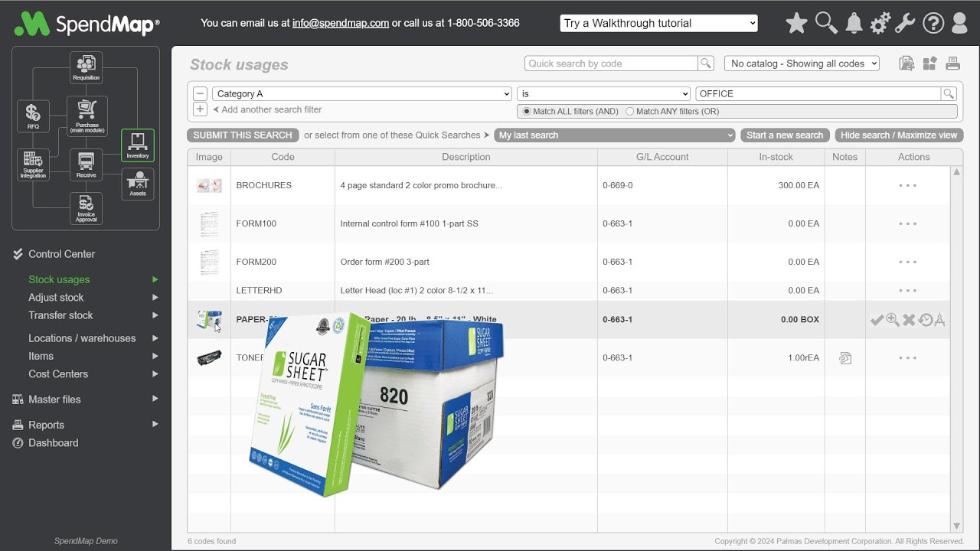Click the Quick search by code field
The height and width of the screenshot is (551, 980).
coord(611,64)
